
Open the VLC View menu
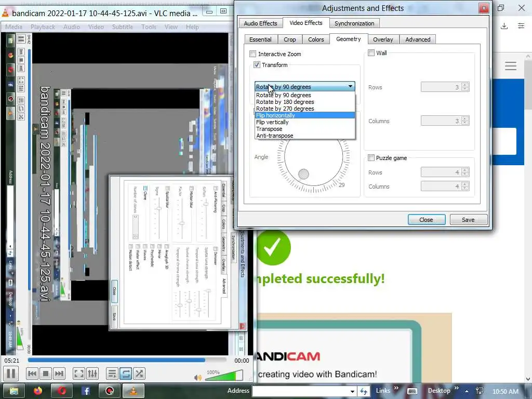[171, 27]
